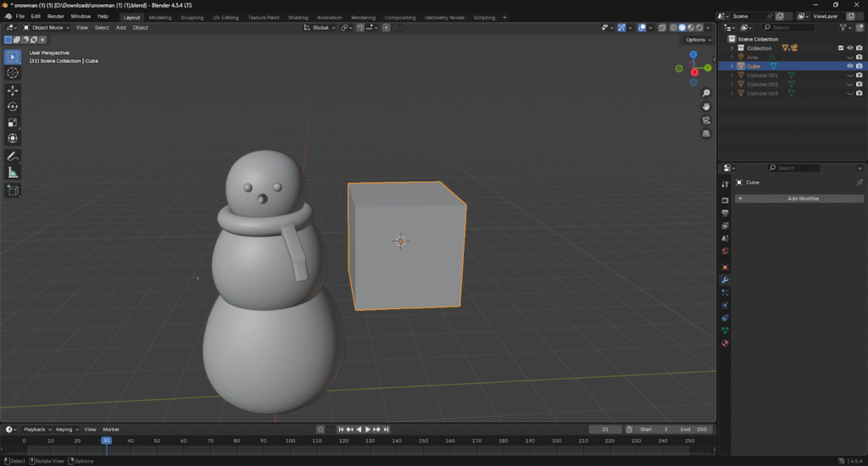The image size is (868, 466).
Task: Select the Move tool in the toolbar
Action: 13,90
